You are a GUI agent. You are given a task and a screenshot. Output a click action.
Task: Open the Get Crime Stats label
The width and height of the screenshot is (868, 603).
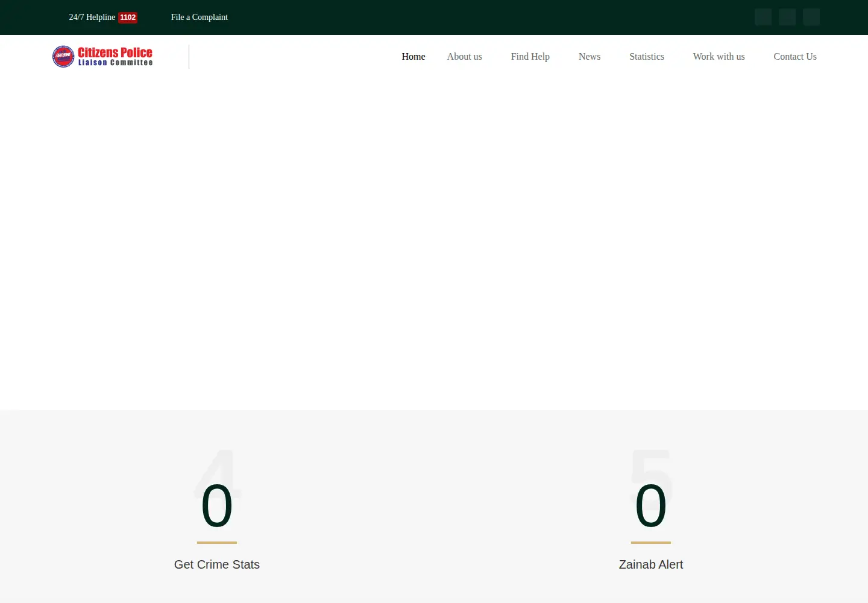pyautogui.click(x=217, y=564)
